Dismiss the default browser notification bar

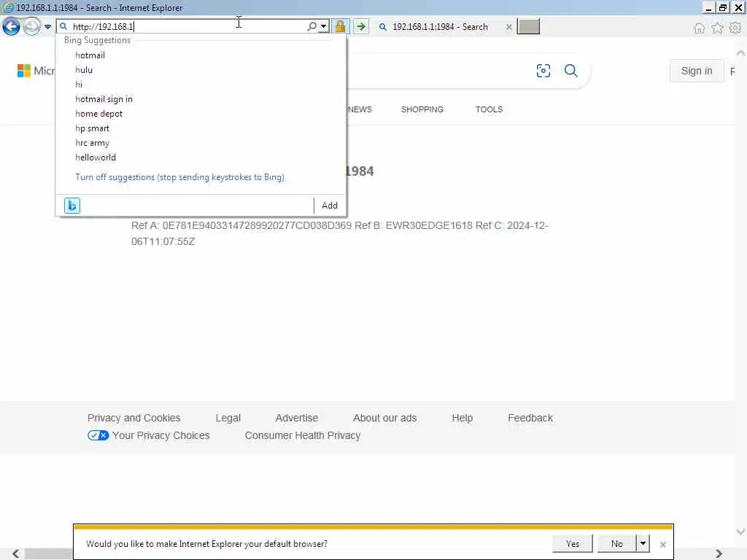[x=662, y=544]
